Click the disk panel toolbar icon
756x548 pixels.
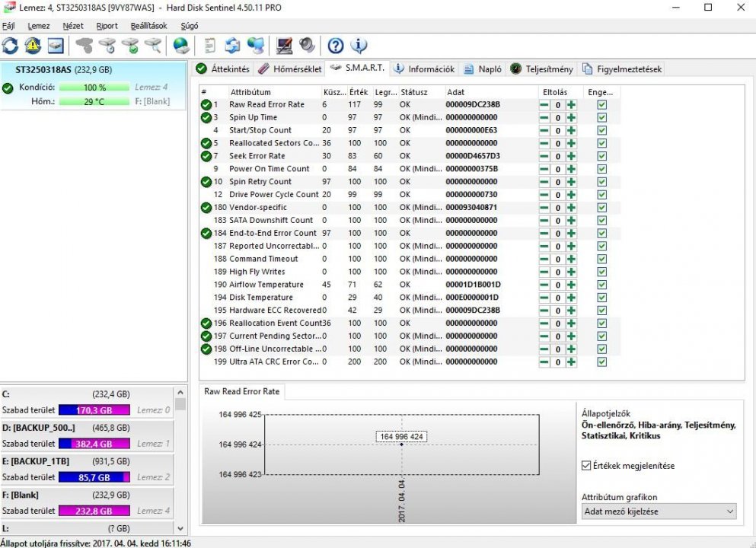56,46
